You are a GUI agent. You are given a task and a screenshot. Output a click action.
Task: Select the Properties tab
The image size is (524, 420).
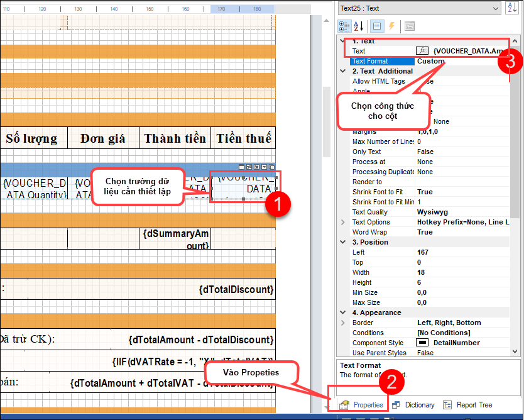point(361,405)
